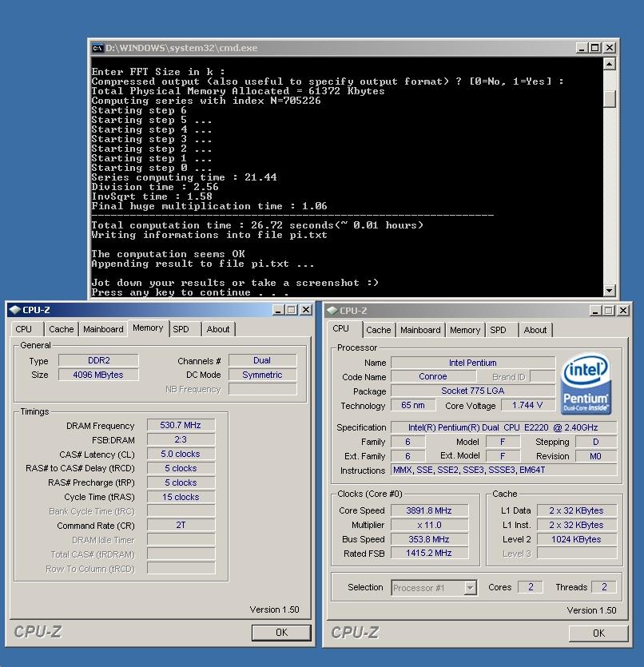Screen dimensions: 644x667
Task: Click the Channels # Dual field
Action: (262, 360)
